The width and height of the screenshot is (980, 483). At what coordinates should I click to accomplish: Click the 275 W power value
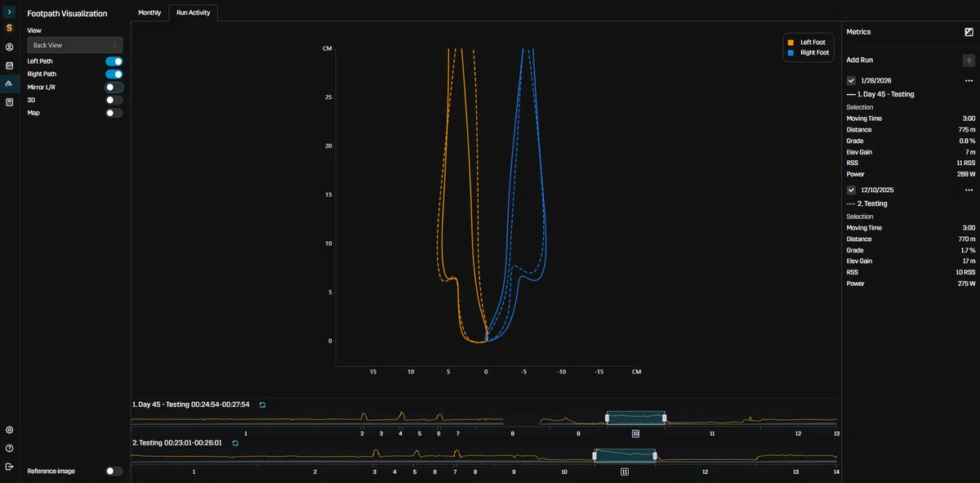(966, 284)
